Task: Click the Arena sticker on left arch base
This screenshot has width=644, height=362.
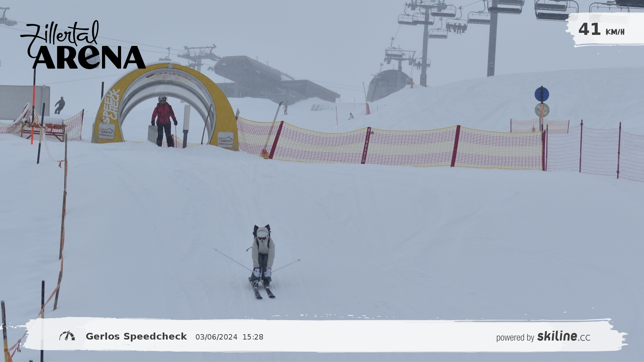Action: 106,131
